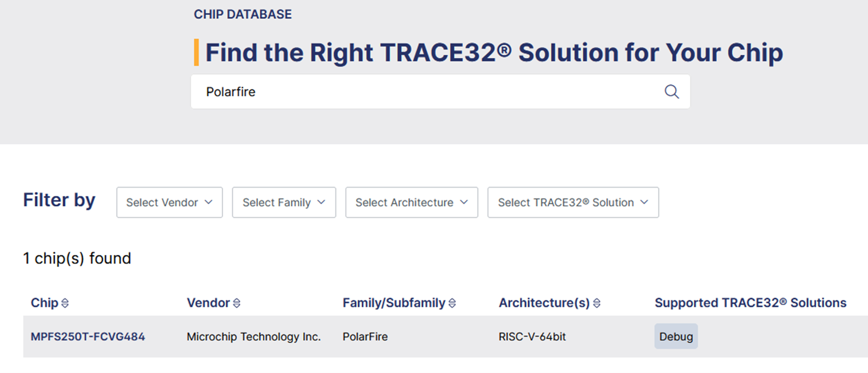This screenshot has height=373, width=868.
Task: Open the Select Vendor dropdown
Action: [169, 202]
